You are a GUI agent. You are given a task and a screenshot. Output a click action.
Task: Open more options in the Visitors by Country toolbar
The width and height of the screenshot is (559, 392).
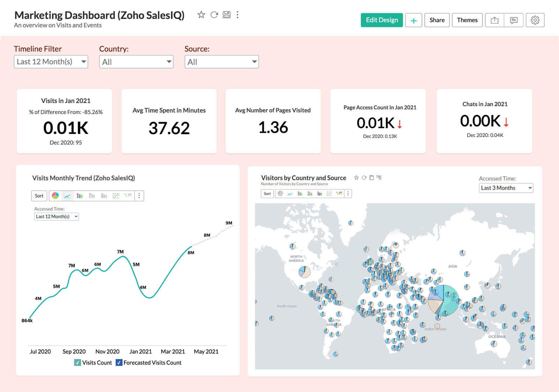348,194
